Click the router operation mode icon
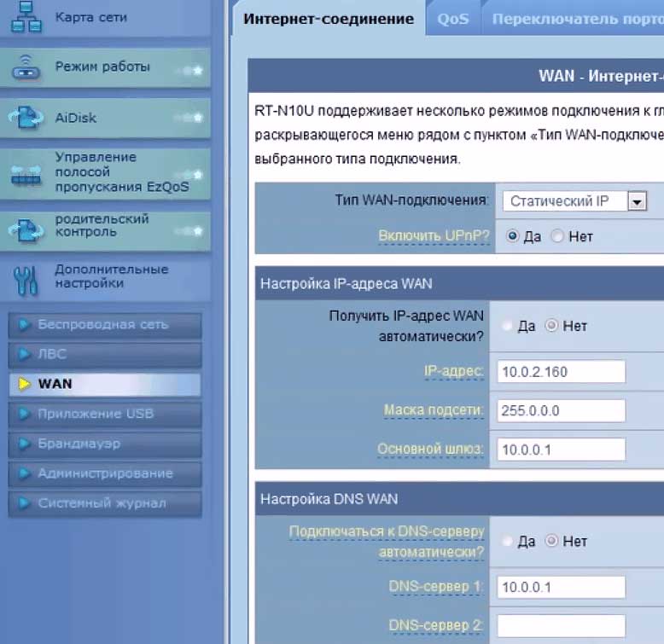The height and width of the screenshot is (644, 664). (26, 68)
